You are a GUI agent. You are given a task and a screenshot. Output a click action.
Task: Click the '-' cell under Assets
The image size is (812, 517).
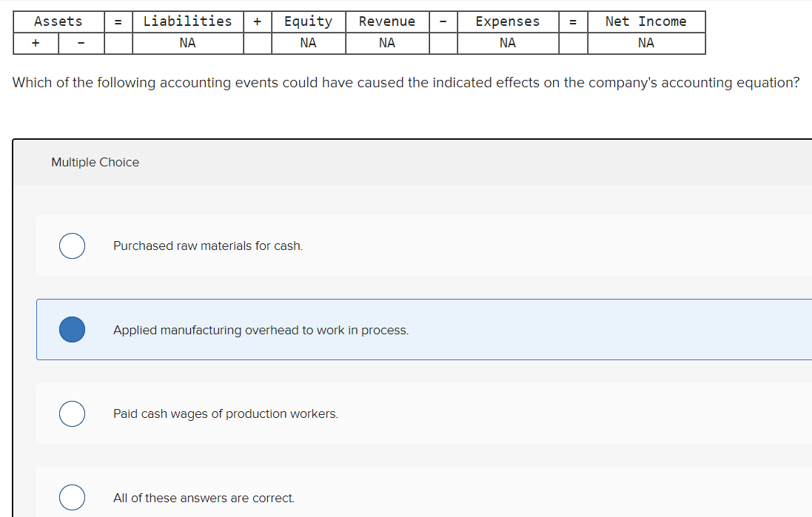click(80, 43)
